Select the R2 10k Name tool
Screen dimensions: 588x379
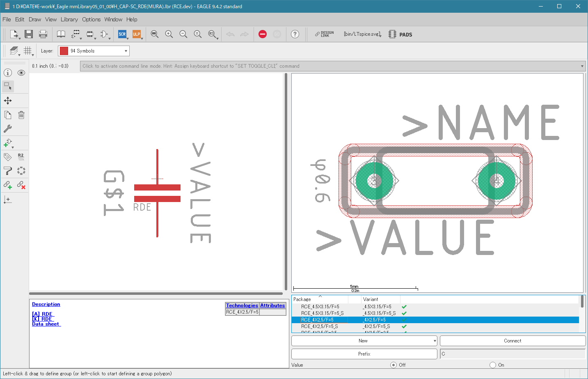21,157
